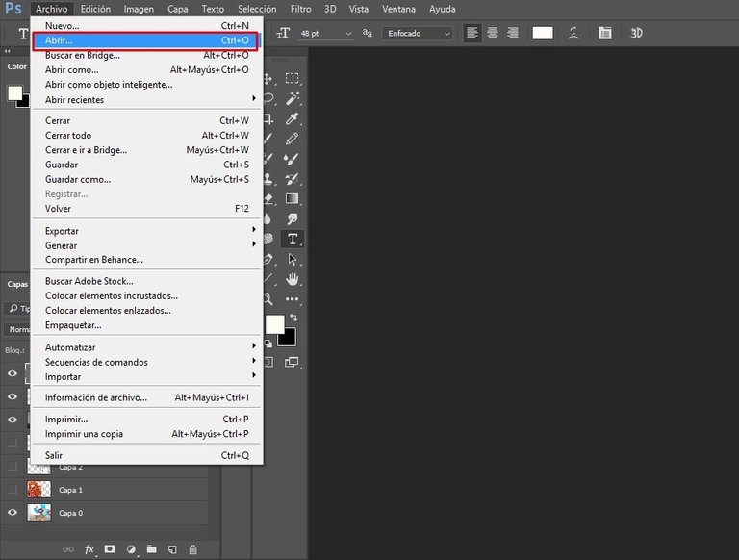Select the Capa 1 layer thumbnail

pyautogui.click(x=39, y=490)
